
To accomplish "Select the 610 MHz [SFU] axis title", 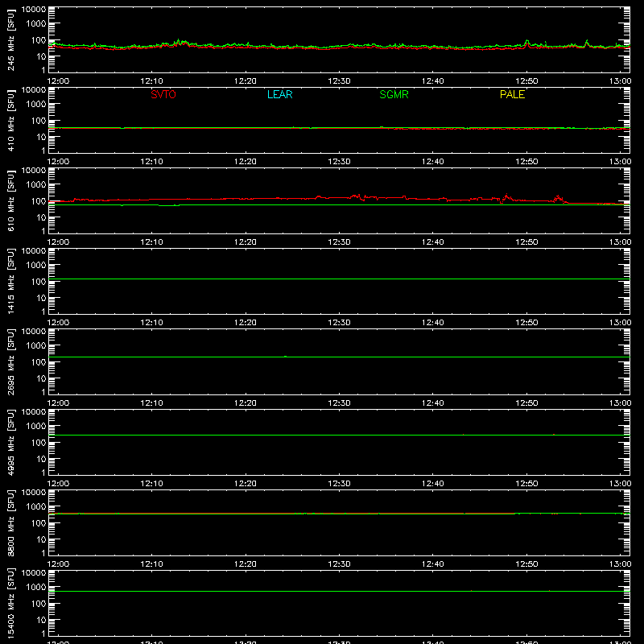I will [x=10, y=200].
